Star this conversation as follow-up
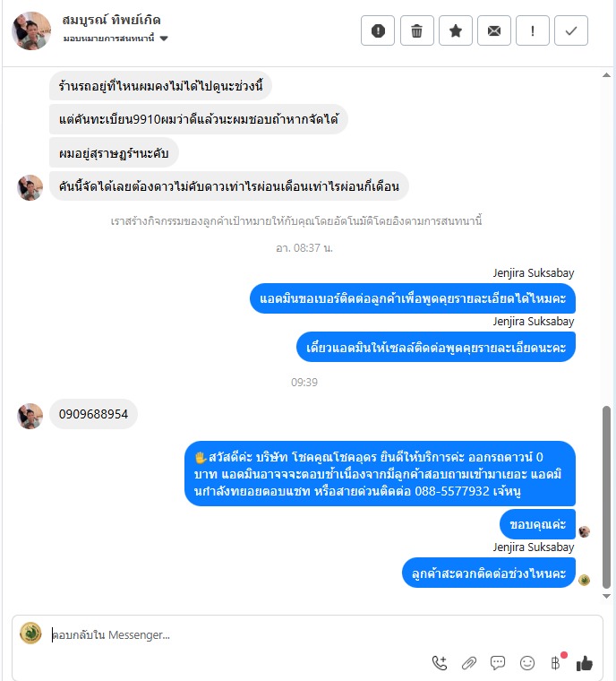Image resolution: width=616 pixels, height=681 pixels. tap(456, 30)
